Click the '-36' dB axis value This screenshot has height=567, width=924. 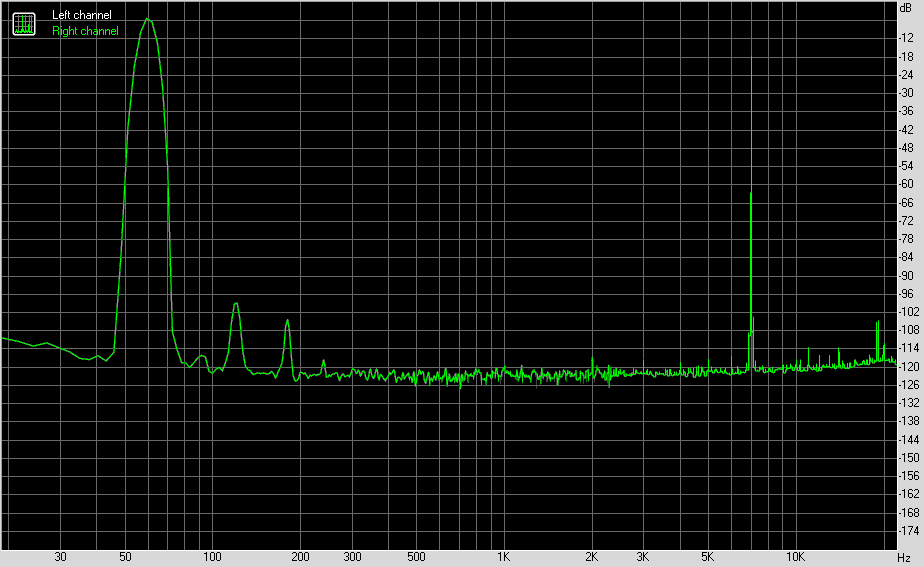tap(906, 111)
